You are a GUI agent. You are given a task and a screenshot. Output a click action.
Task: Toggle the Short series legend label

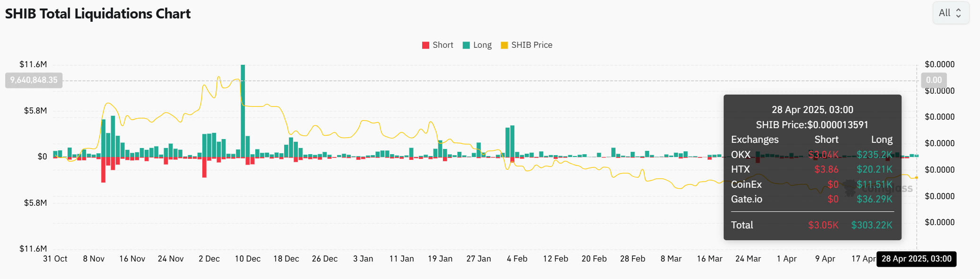[443, 45]
